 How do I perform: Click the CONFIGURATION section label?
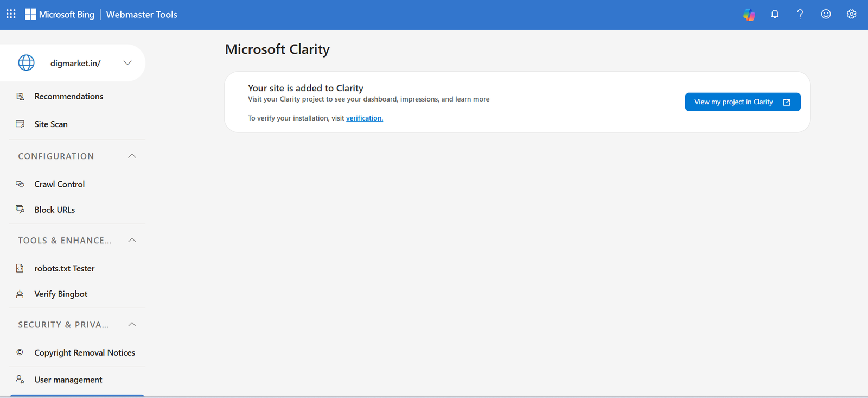pos(56,156)
